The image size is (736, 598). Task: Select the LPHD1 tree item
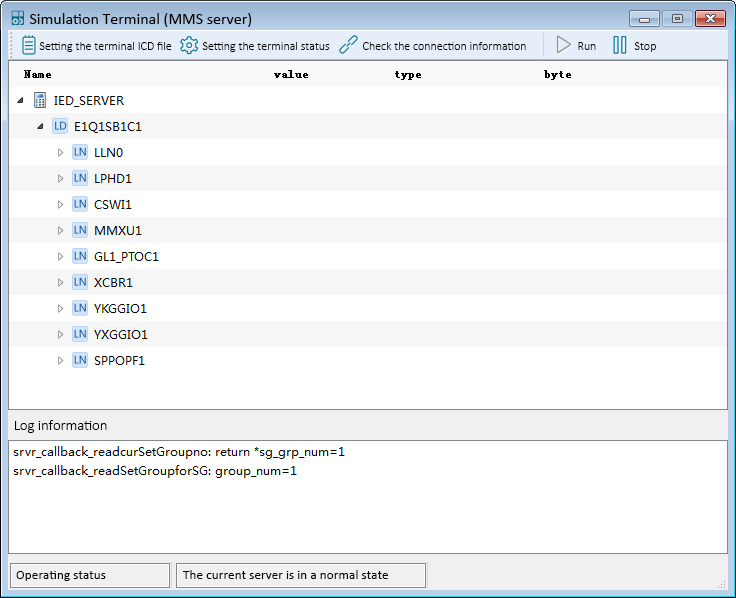pyautogui.click(x=112, y=179)
